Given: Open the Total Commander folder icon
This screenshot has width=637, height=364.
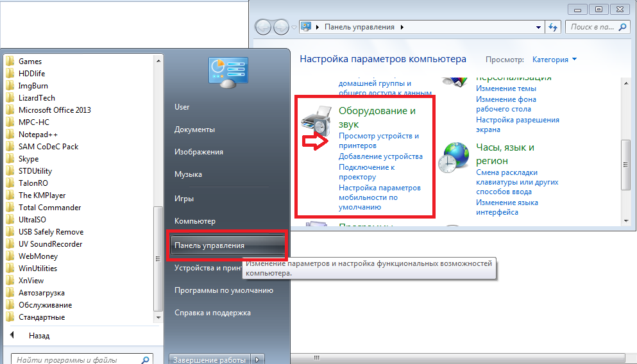Looking at the screenshot, I should click(10, 208).
